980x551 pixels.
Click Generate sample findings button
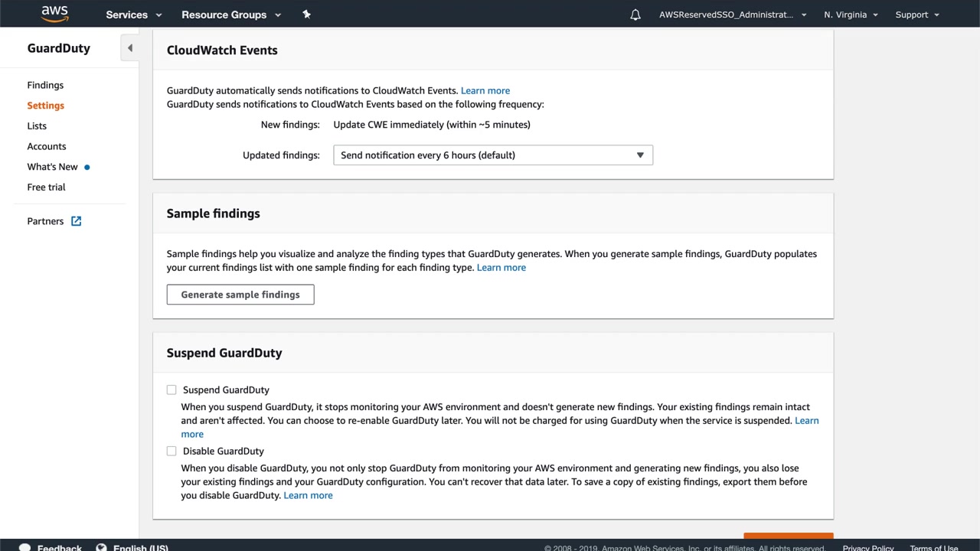240,295
